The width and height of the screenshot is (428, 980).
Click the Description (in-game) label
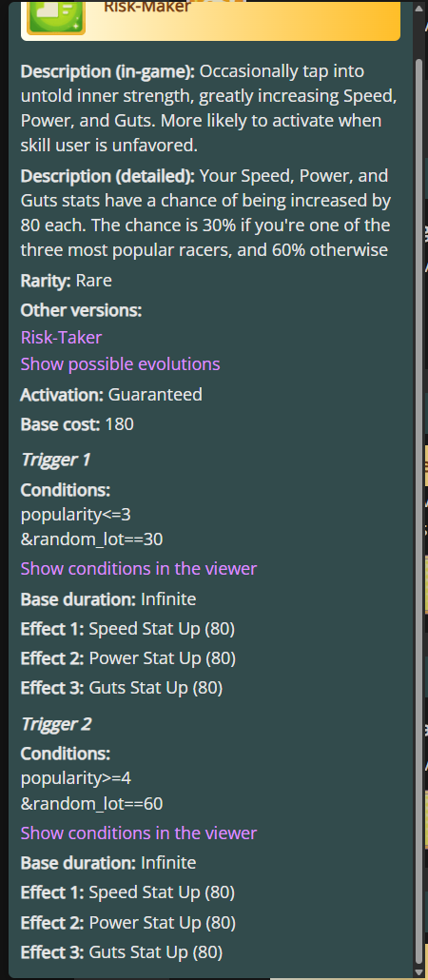[108, 70]
